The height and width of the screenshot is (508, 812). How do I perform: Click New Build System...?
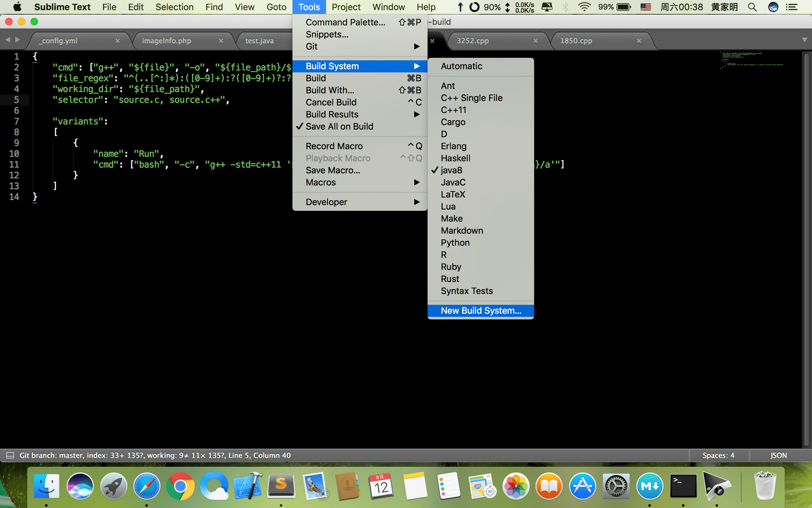481,311
